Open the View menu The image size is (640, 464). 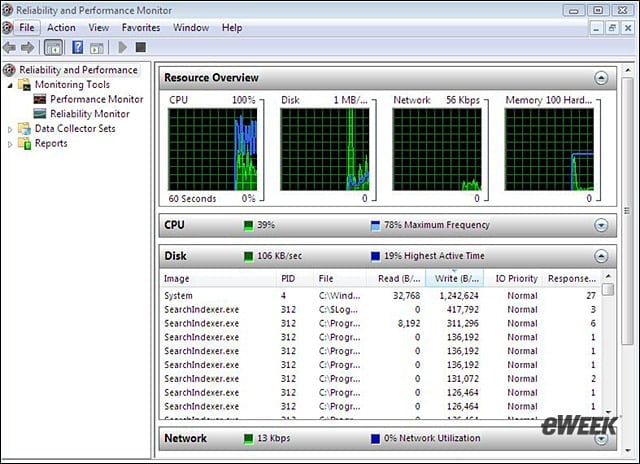(99, 28)
